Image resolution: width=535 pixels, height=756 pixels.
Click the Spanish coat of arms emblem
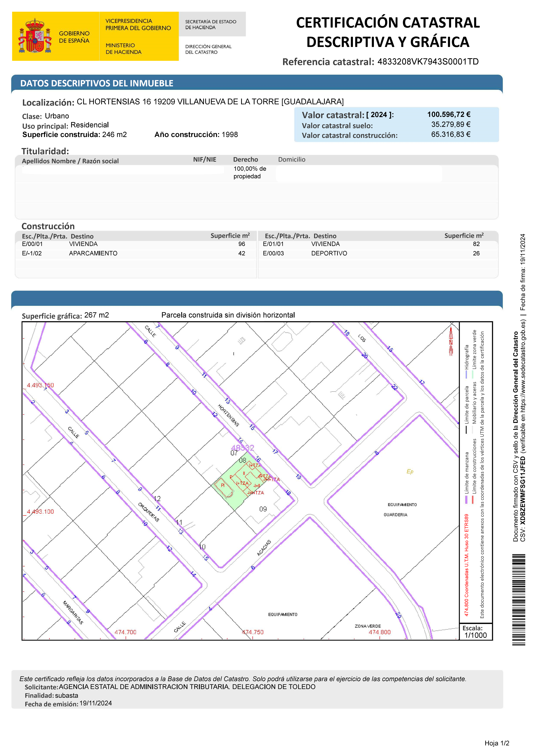[35, 36]
